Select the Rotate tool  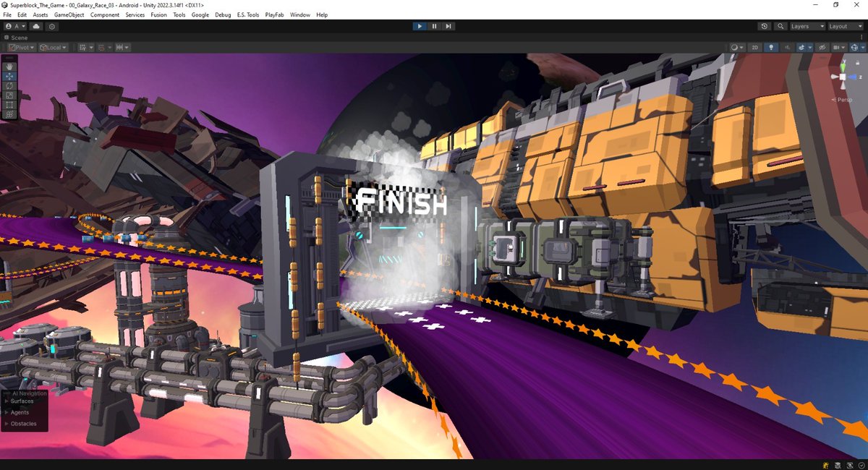click(x=10, y=85)
